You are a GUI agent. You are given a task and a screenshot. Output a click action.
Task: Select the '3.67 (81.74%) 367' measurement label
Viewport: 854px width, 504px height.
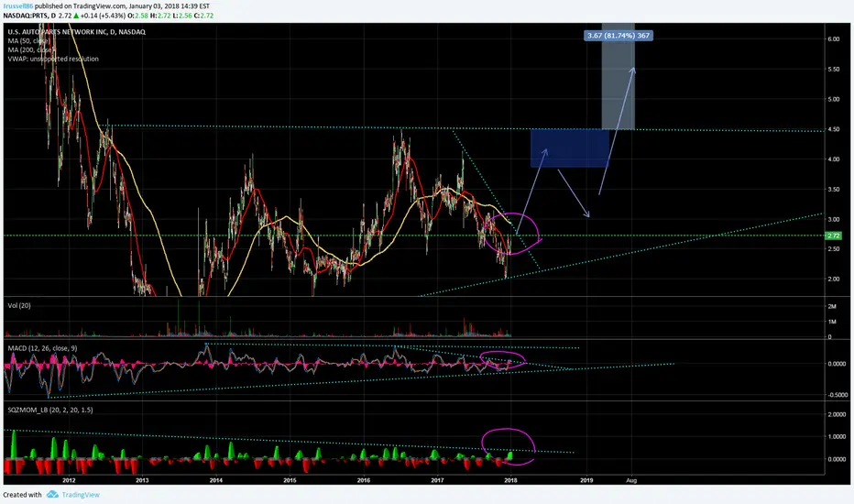[x=619, y=36]
